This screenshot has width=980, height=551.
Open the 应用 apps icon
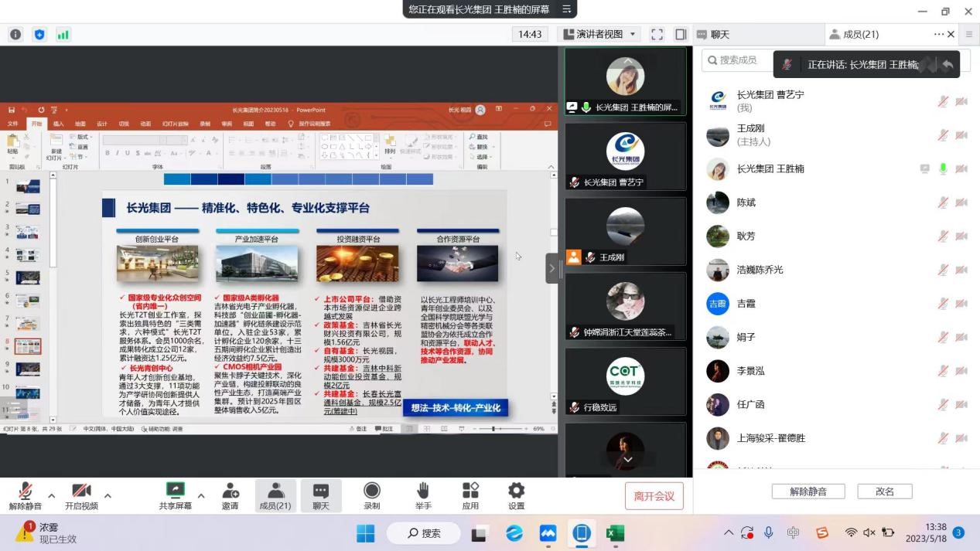470,495
